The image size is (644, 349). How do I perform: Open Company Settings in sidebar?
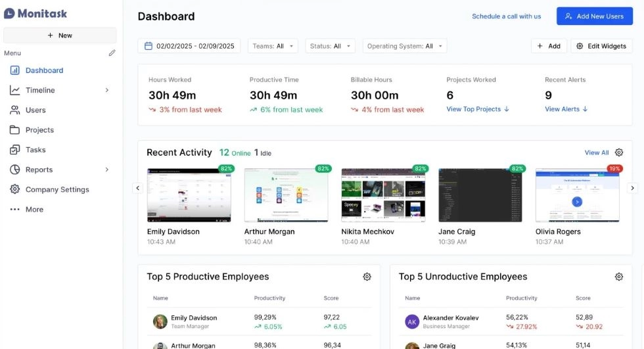(x=57, y=189)
